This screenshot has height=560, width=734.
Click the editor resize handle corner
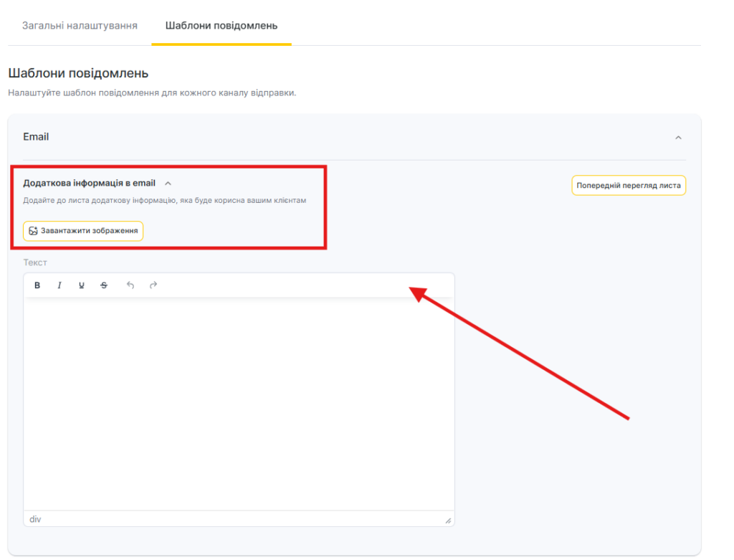point(448,521)
